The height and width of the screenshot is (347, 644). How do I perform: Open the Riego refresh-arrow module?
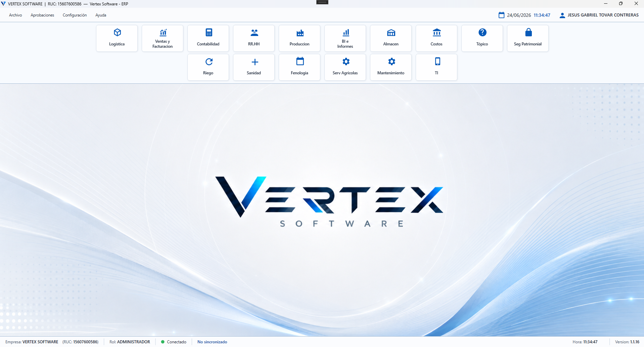coord(208,67)
